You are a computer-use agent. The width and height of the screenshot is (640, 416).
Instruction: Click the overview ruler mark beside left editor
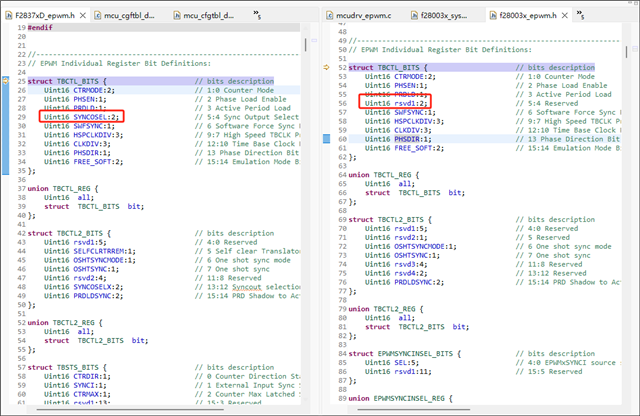pos(314,40)
